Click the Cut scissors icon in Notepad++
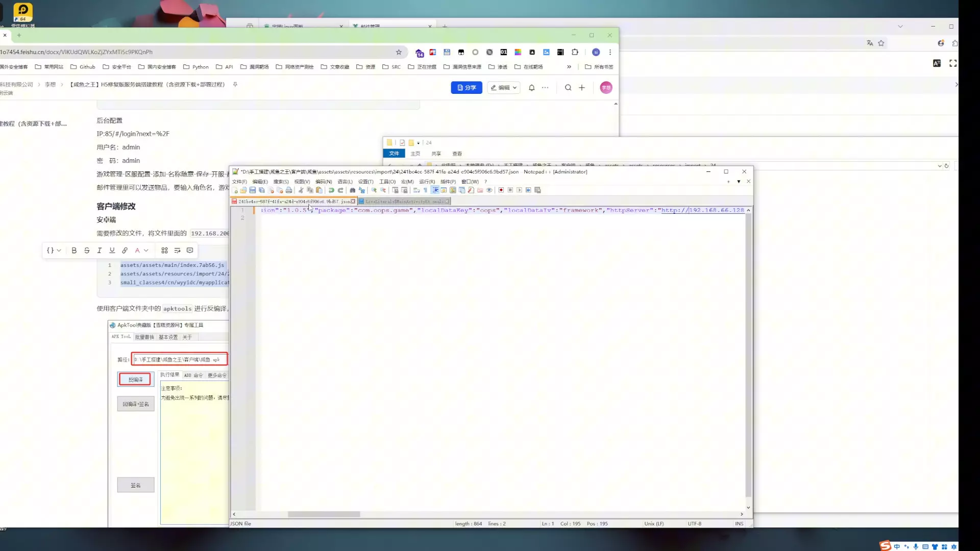Screen dimensions: 980x551 tap(301, 190)
